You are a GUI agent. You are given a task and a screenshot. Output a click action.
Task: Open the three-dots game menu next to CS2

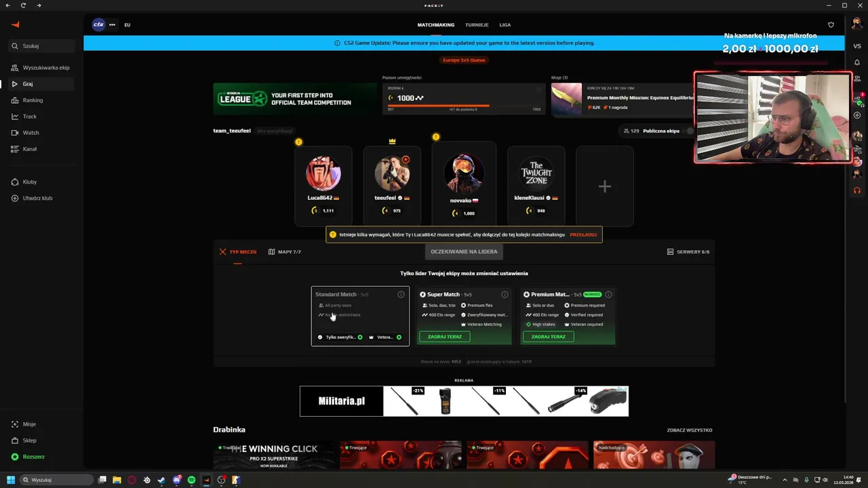click(x=112, y=24)
